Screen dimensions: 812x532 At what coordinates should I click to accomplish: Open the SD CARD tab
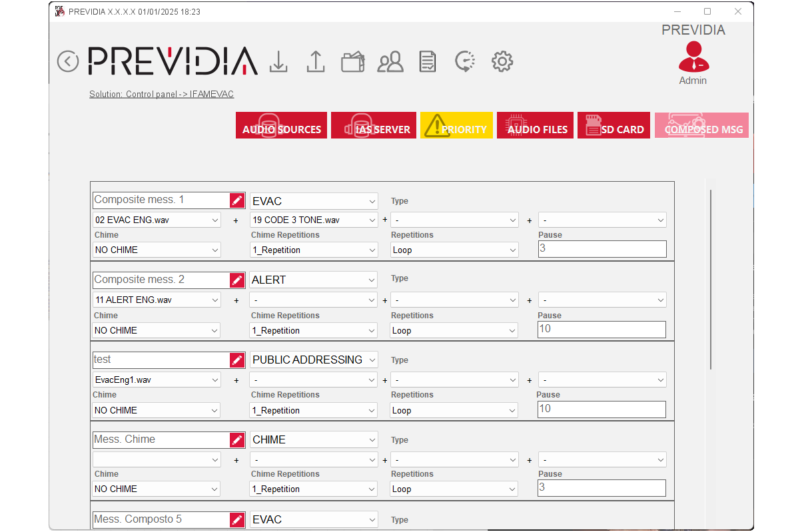(613, 125)
